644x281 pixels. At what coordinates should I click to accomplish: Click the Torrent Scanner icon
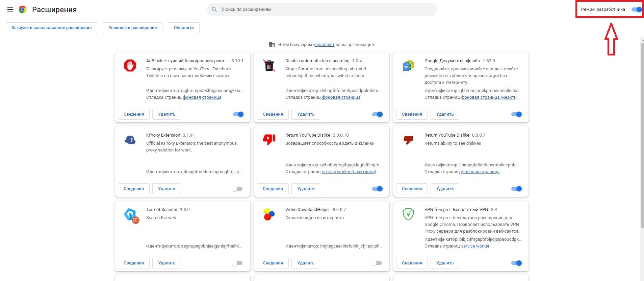[131, 215]
